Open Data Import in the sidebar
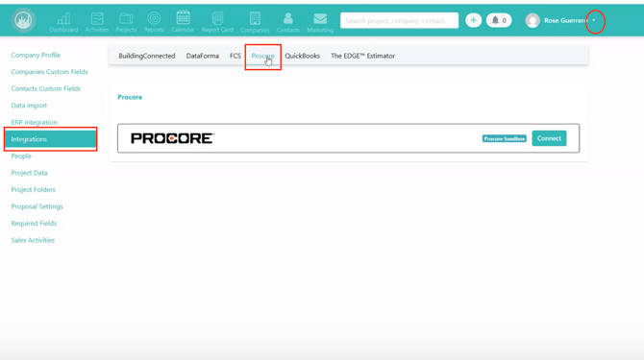This screenshot has height=360, width=644. pos(29,106)
